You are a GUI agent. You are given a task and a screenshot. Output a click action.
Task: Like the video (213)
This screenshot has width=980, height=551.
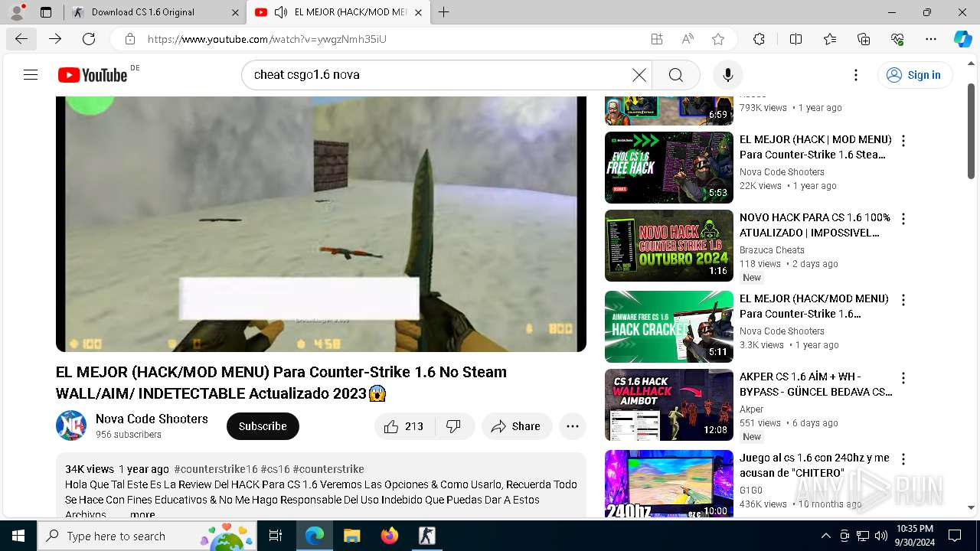405,426
